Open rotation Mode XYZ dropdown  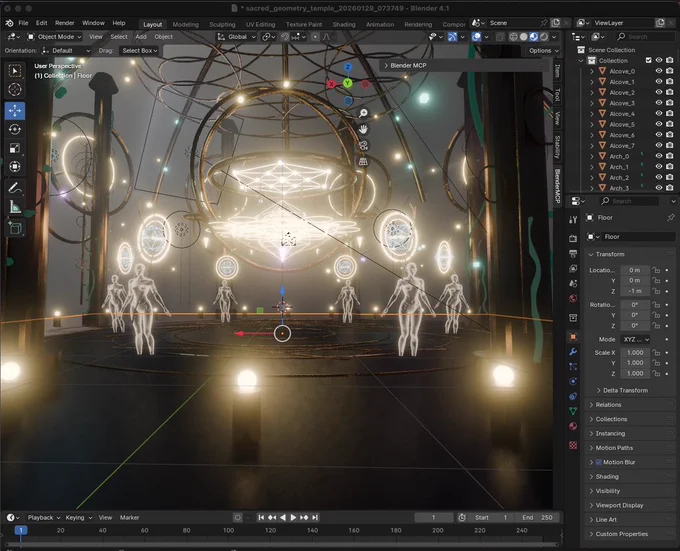click(x=636, y=339)
